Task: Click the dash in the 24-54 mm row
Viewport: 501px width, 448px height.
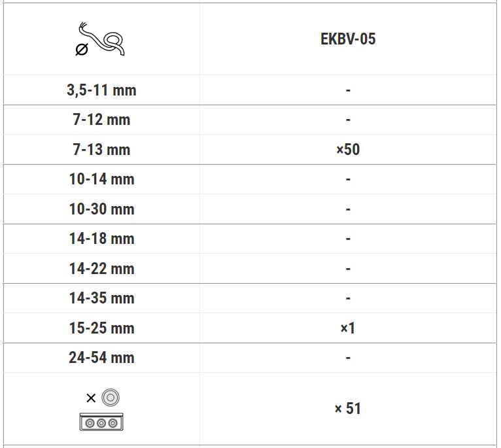Action: point(348,358)
